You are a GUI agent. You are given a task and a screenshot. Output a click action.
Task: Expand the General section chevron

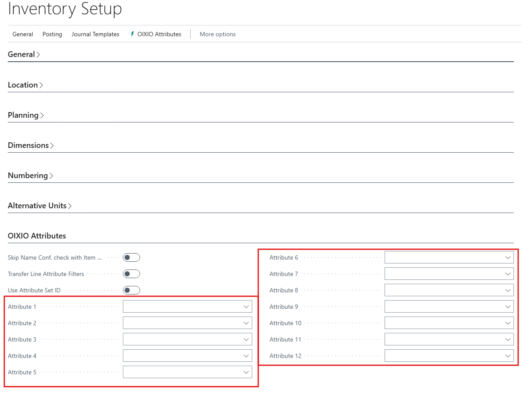[38, 55]
